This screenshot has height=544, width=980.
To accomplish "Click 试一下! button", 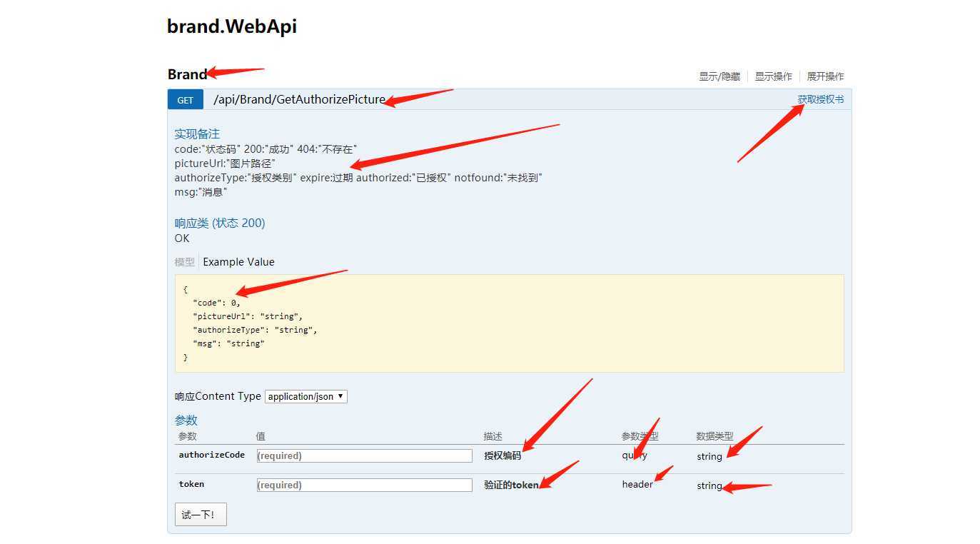I will tap(201, 514).
